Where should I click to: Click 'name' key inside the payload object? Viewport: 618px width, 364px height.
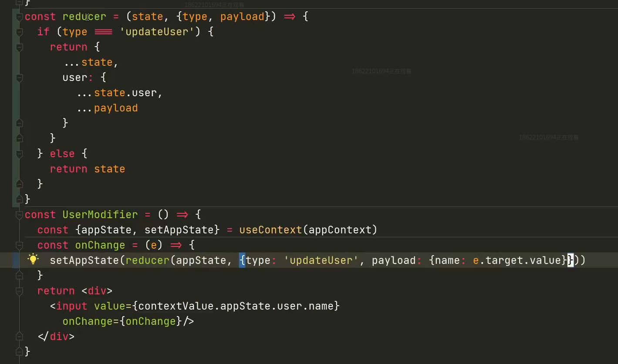(x=448, y=260)
